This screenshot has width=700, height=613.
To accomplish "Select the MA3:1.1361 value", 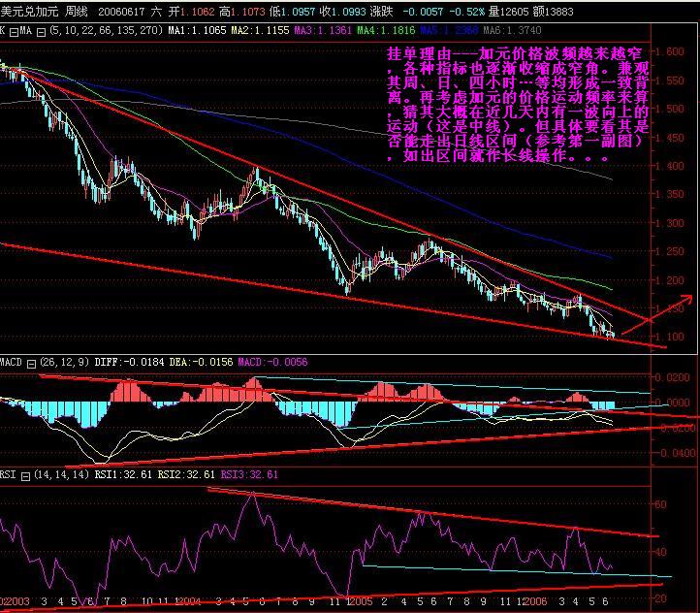I will (x=323, y=31).
